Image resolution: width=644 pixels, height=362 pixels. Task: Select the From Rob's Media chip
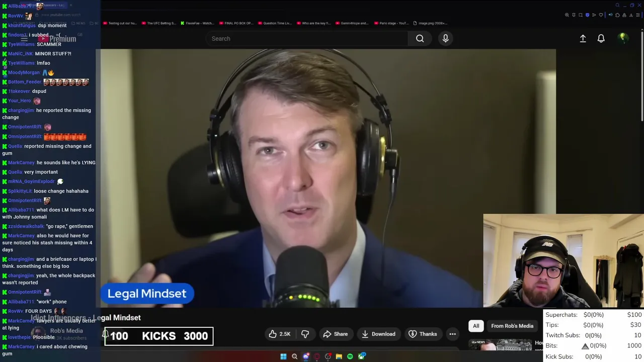(512, 326)
